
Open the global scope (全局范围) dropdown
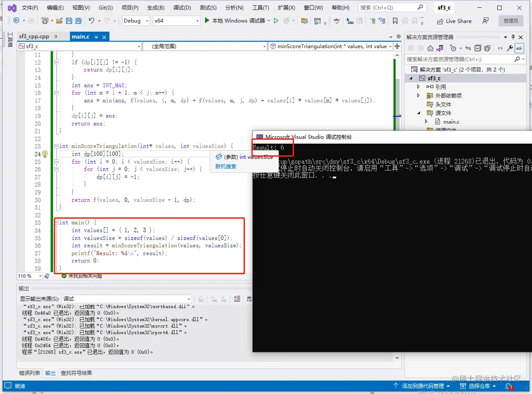tap(205, 46)
